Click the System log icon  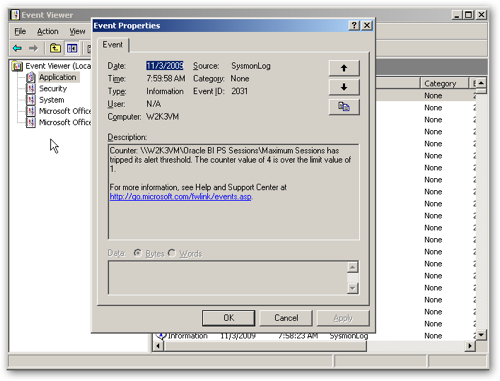[x=31, y=100]
